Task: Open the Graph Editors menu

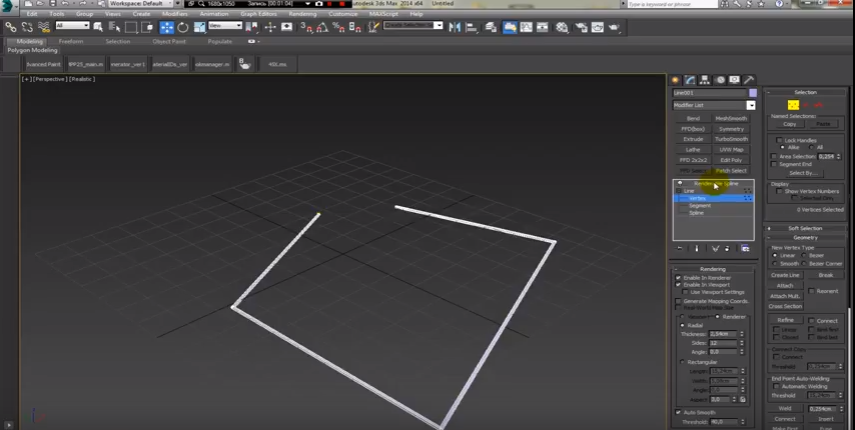Action: pyautogui.click(x=258, y=14)
